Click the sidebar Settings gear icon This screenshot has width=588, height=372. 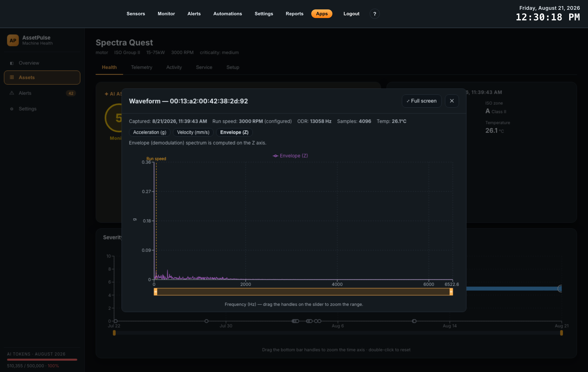tap(12, 109)
